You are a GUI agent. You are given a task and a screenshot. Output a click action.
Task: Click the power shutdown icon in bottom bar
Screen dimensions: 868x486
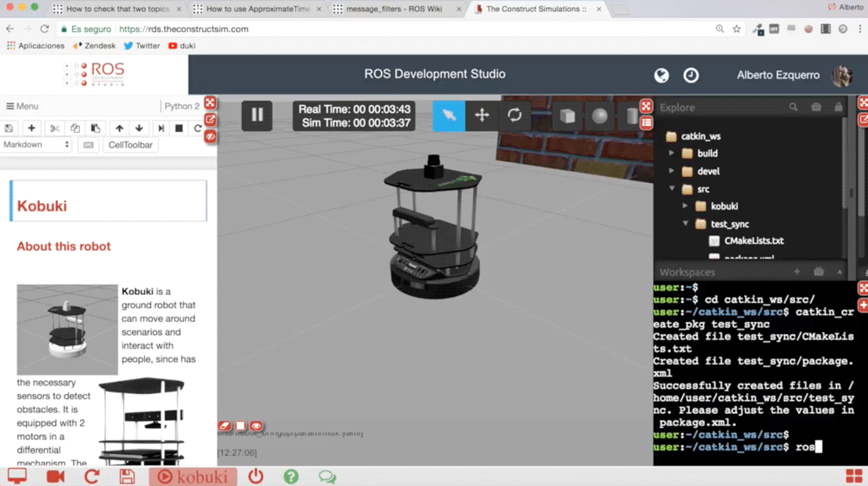(x=255, y=476)
